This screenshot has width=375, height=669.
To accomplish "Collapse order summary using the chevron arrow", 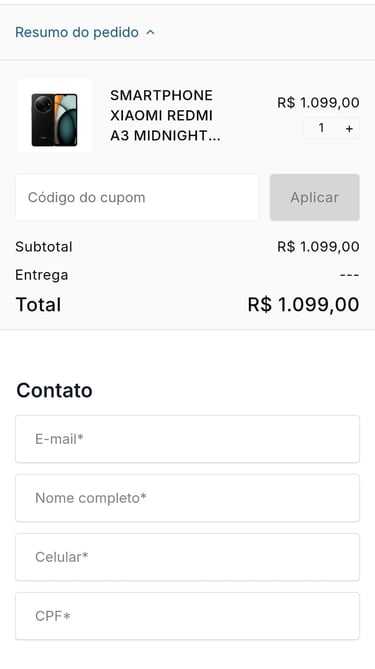I will click(x=150, y=32).
